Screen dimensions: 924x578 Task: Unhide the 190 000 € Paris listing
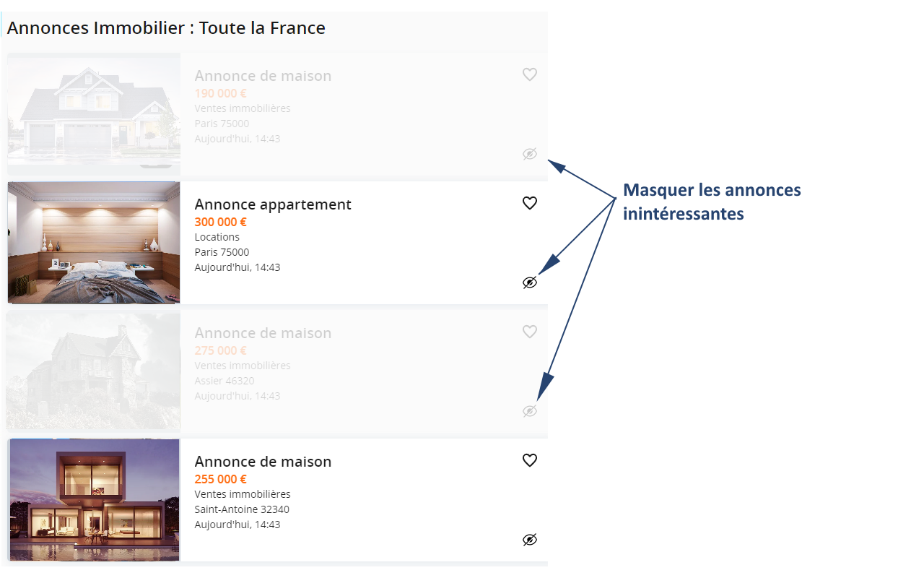(x=530, y=154)
